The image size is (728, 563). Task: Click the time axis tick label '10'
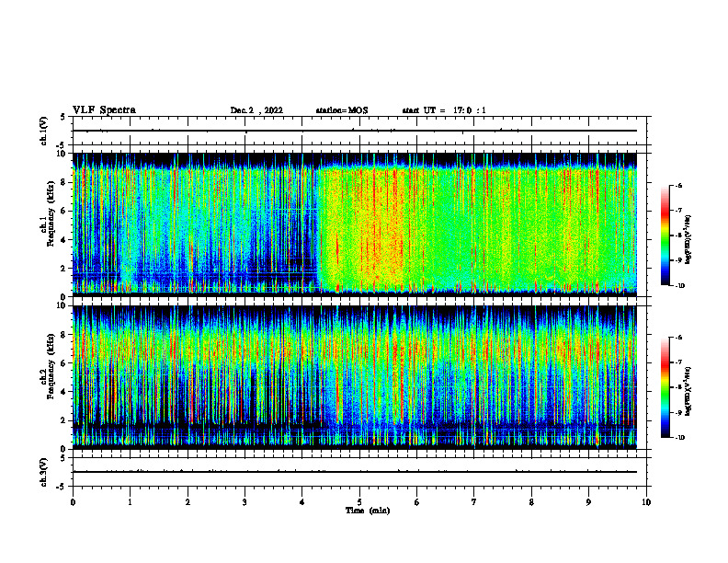pos(646,502)
